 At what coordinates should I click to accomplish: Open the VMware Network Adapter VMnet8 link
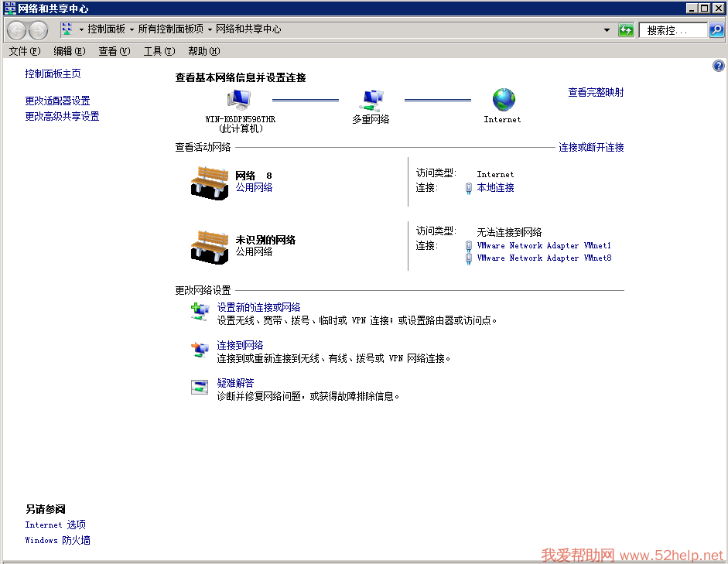click(x=544, y=258)
